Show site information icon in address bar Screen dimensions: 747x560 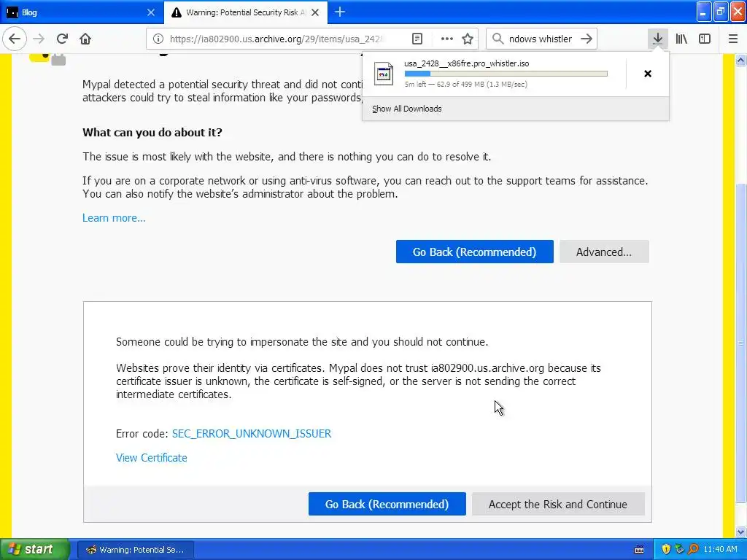tap(158, 39)
